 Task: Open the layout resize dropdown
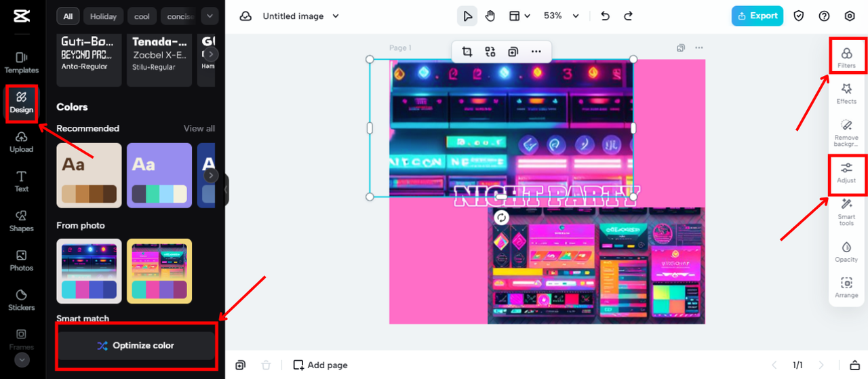pyautogui.click(x=519, y=16)
